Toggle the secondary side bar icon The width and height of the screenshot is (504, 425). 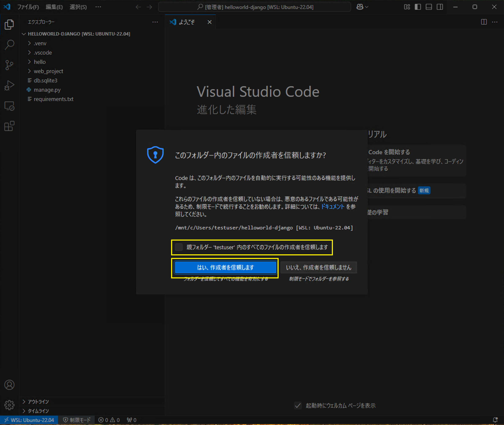pyautogui.click(x=440, y=7)
